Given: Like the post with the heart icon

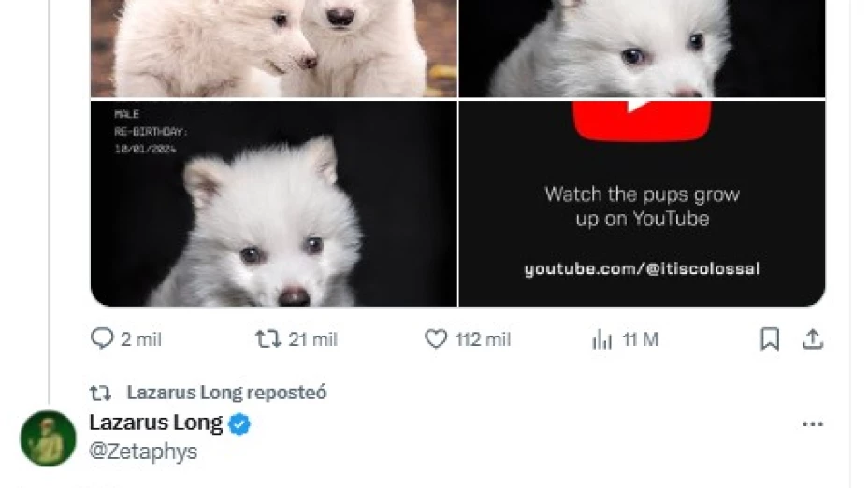Looking at the screenshot, I should point(436,338).
